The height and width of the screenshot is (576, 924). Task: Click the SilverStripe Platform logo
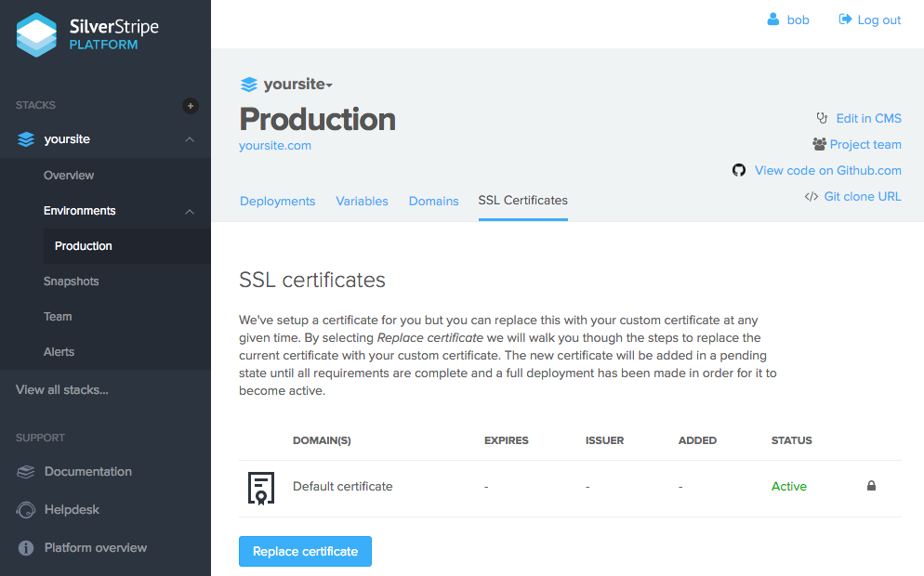pyautogui.click(x=88, y=35)
